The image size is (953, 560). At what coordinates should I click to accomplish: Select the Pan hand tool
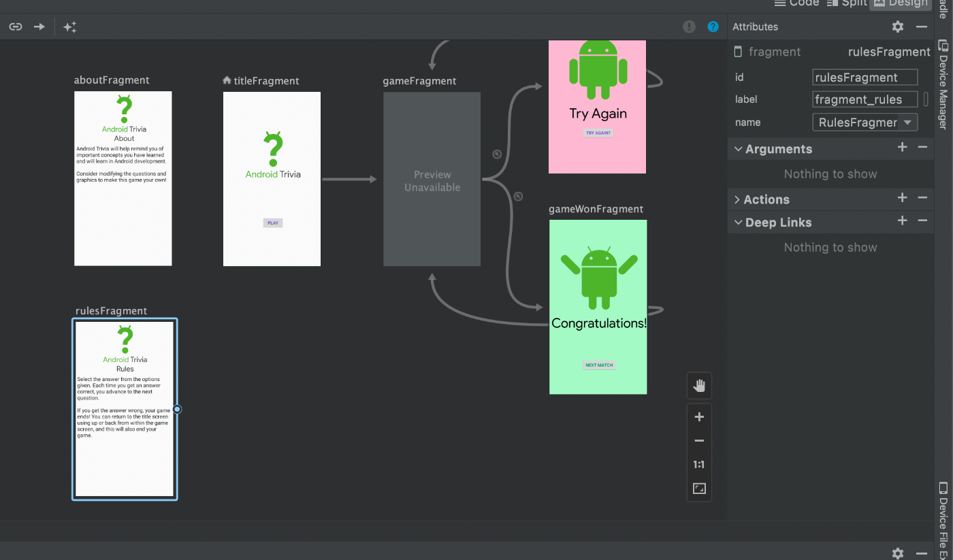point(698,386)
